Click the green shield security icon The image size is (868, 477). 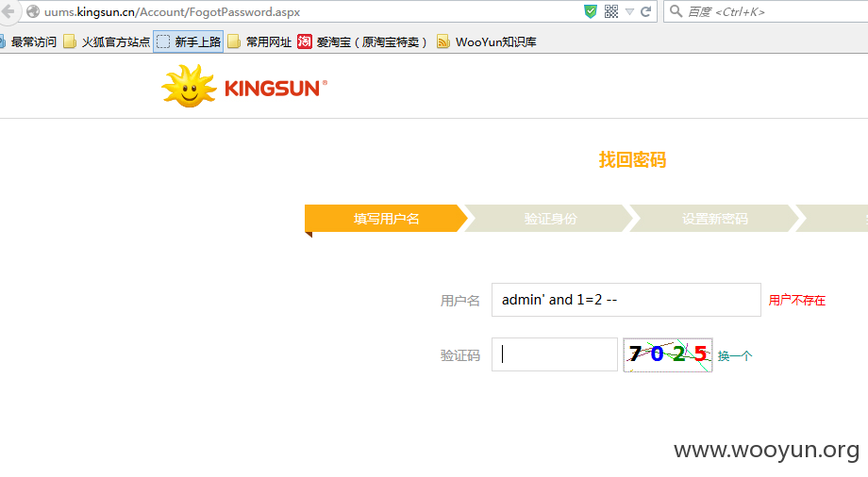(591, 11)
